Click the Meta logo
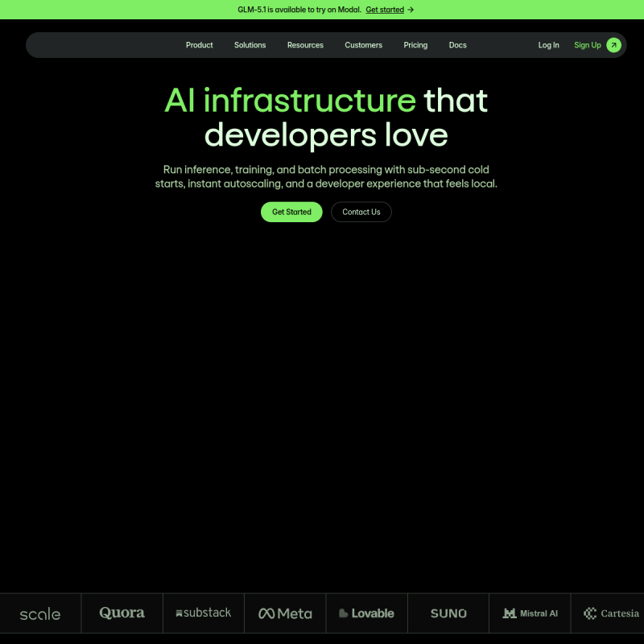 pos(285,613)
